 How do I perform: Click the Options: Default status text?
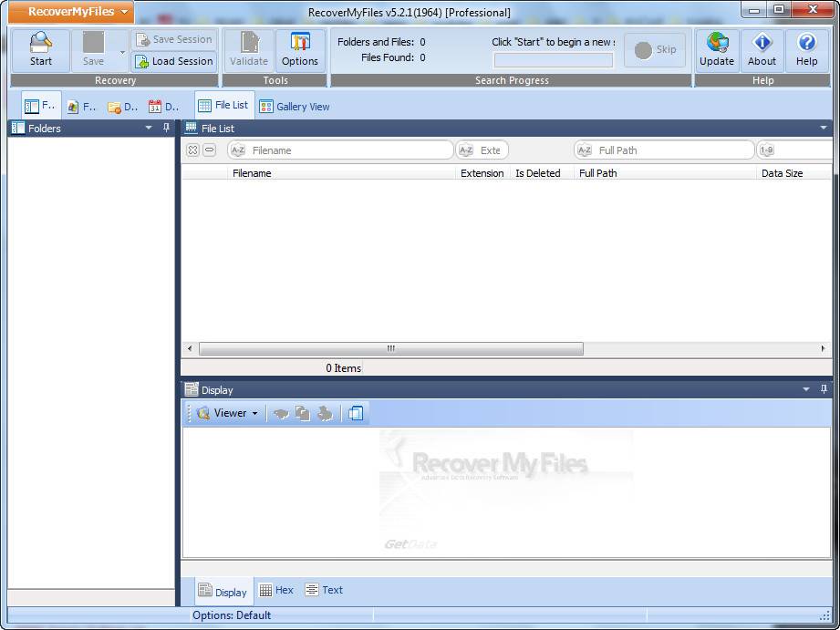coord(232,615)
